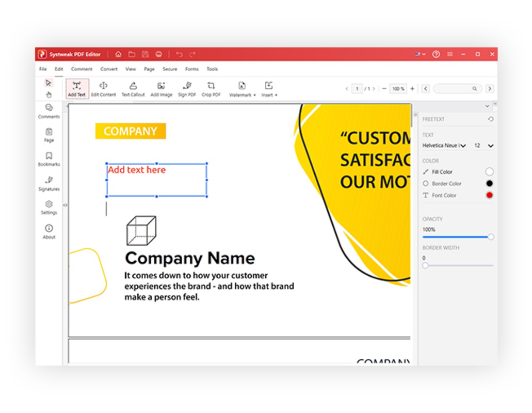Open the Page sidebar panel
The image size is (532, 413).
[x=49, y=135]
